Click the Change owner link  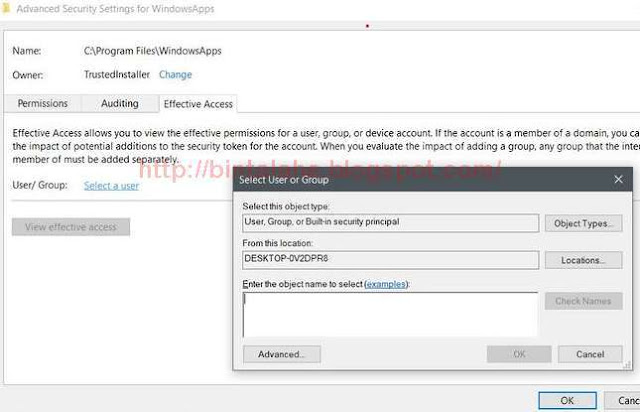(175, 75)
